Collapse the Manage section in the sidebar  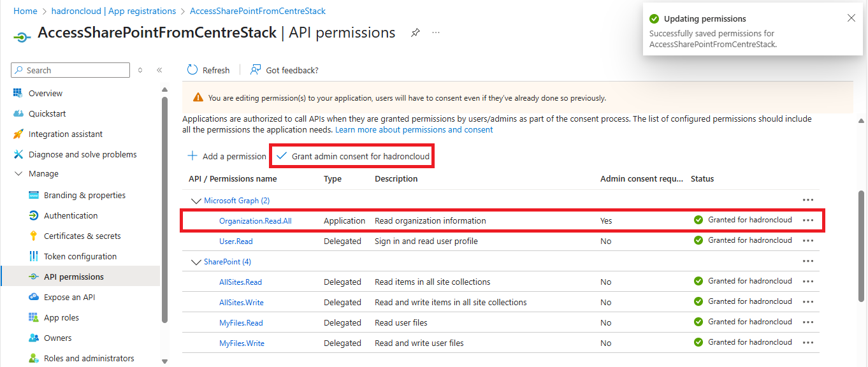[x=18, y=173]
